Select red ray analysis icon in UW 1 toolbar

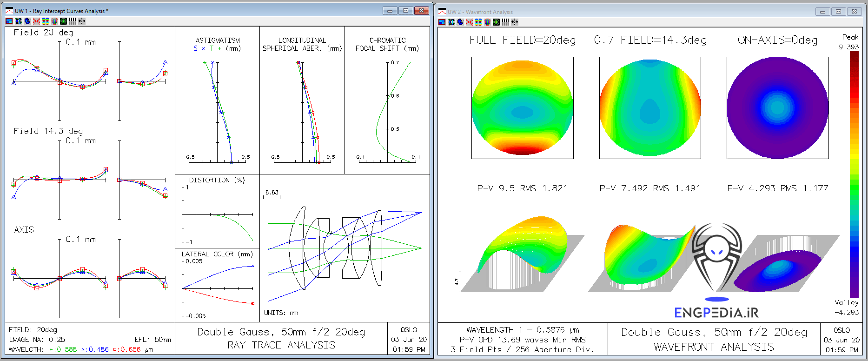pos(36,21)
